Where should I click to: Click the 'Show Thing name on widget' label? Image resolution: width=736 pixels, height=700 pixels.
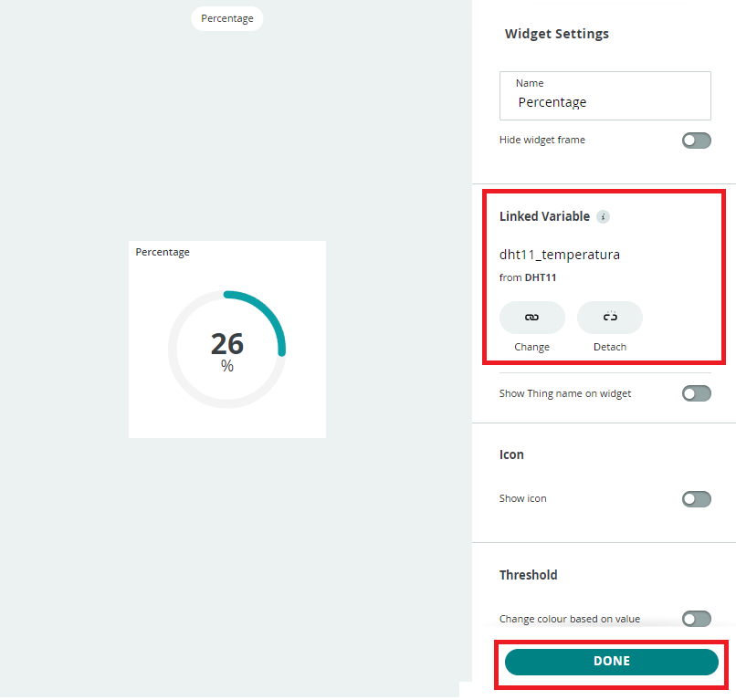[565, 393]
